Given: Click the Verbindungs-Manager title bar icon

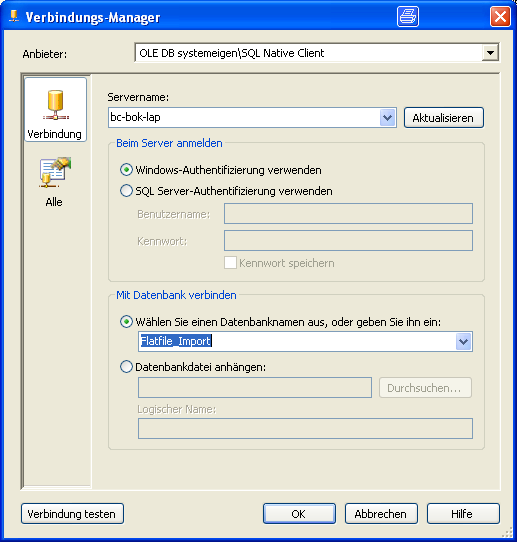Looking at the screenshot, I should [14, 16].
